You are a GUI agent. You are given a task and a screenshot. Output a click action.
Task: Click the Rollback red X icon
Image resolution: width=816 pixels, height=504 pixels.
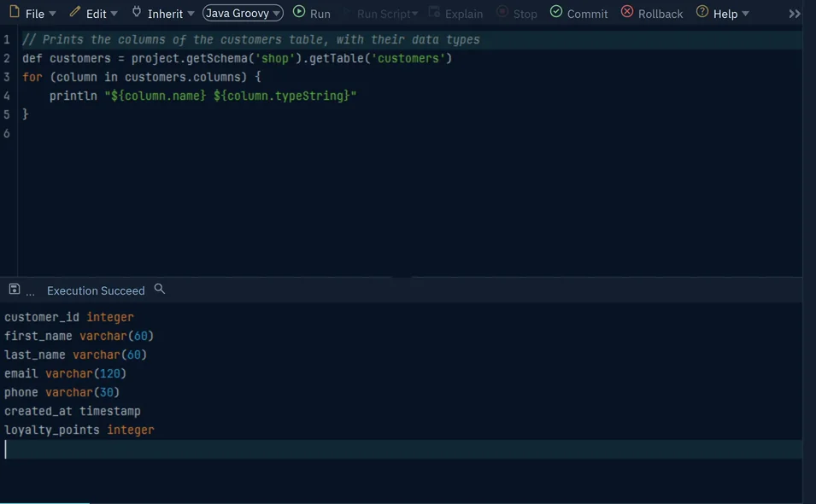point(627,11)
